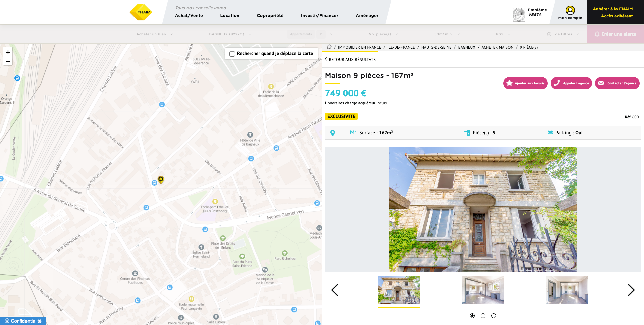Click the FNAIM logo
This screenshot has height=325, width=644.
point(141,12)
